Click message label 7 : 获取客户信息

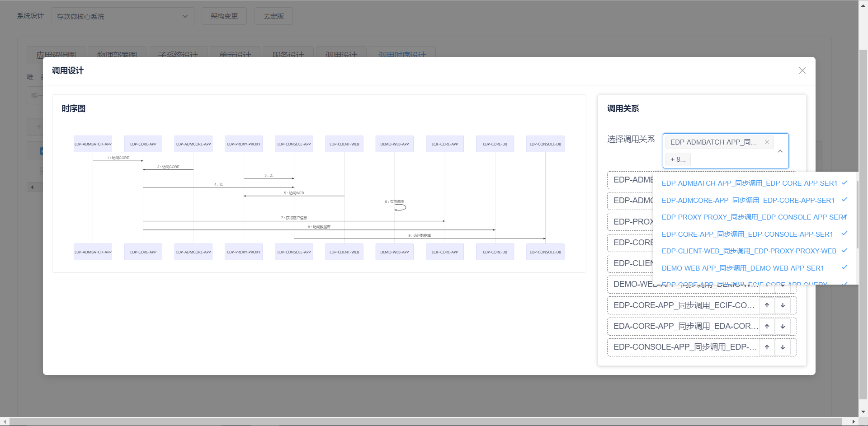(294, 218)
